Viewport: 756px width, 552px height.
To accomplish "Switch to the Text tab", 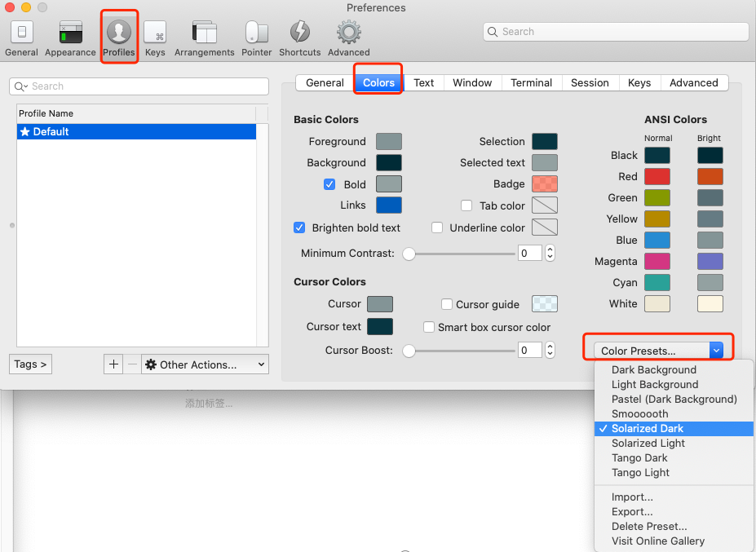I will point(424,83).
